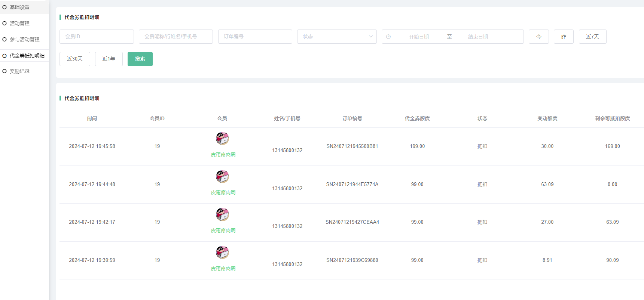Screen dimensions: 644x300
Task: Open 奖励记录 in the sidebar
Action: (19, 71)
